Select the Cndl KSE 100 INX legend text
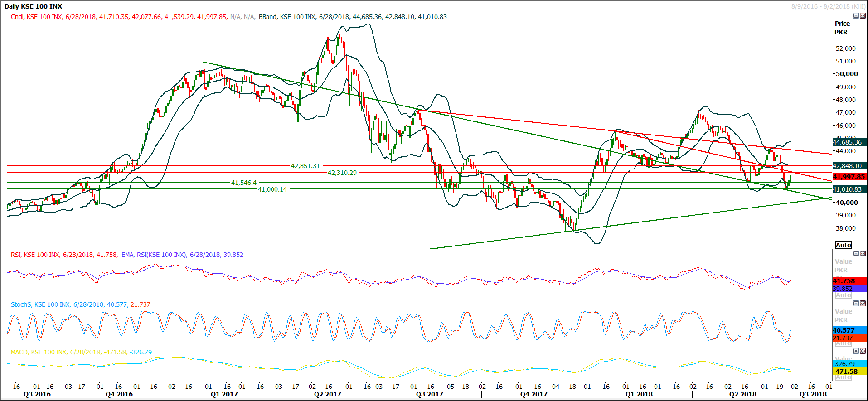Image resolution: width=868 pixels, height=401 pixels. click(119, 17)
